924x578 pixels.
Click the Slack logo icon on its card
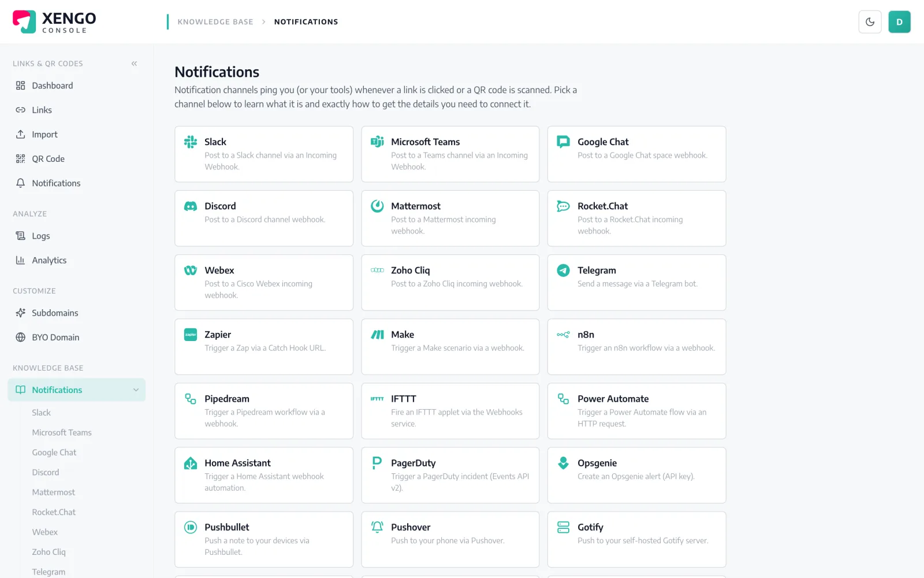pyautogui.click(x=191, y=142)
